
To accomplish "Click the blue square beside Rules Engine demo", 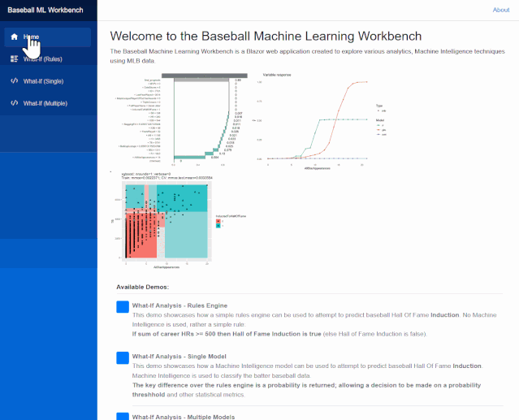I will [123, 307].
